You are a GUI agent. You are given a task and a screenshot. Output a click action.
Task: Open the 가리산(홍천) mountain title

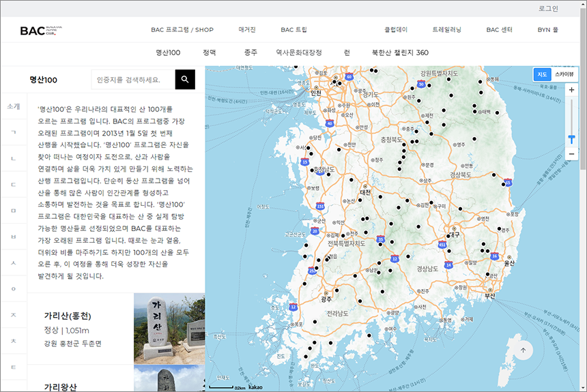(68, 316)
